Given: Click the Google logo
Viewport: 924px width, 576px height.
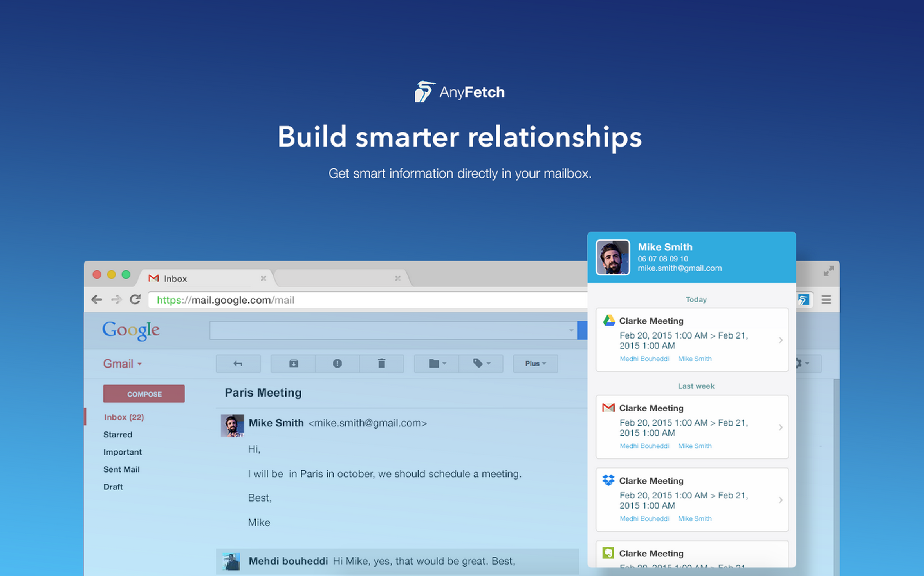Looking at the screenshot, I should (x=131, y=330).
